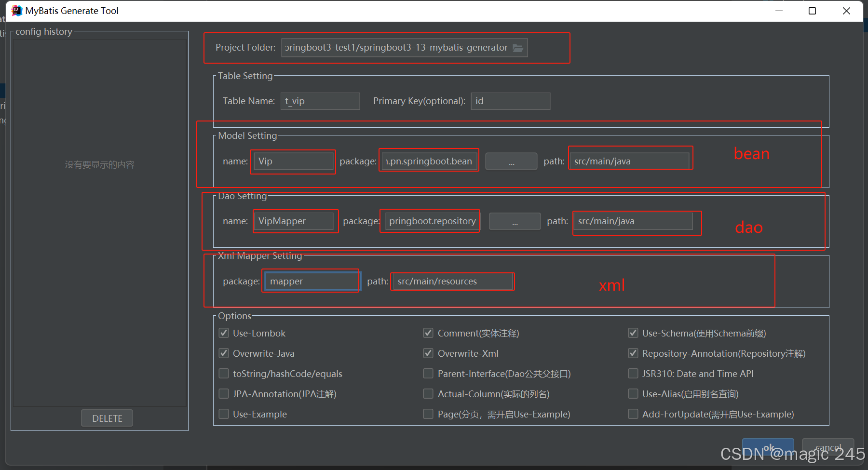Image resolution: width=868 pixels, height=470 pixels.
Task: Click the ok button
Action: (x=768, y=447)
